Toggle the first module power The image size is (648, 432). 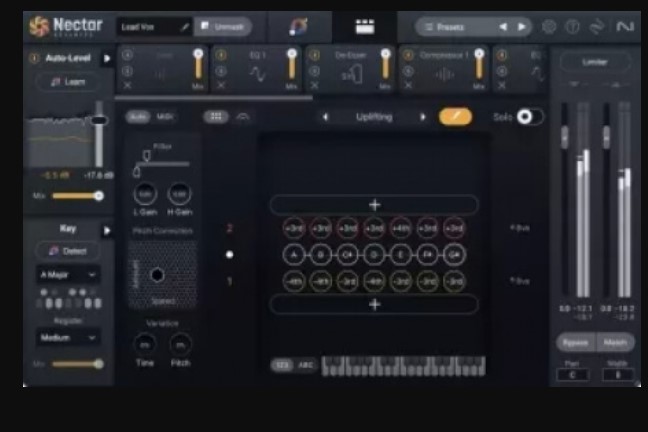[x=127, y=55]
